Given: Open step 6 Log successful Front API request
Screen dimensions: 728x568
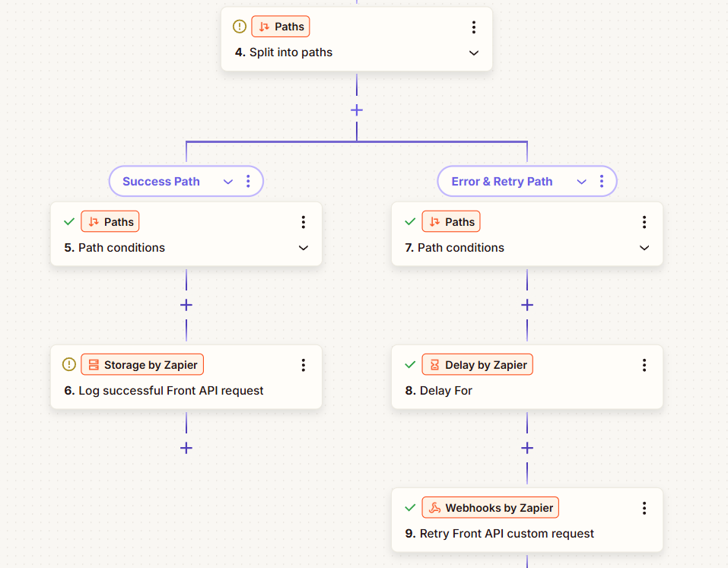Looking at the screenshot, I should 186,377.
